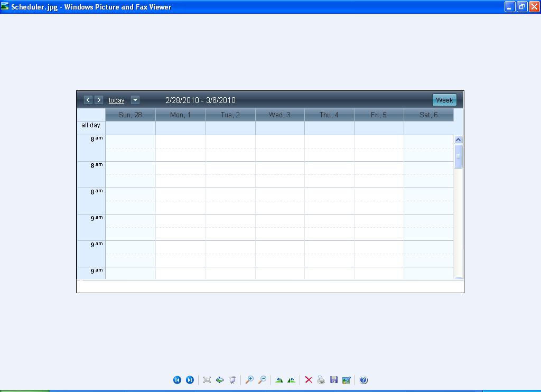Show image at Actual Size
The width and height of the screenshot is (541, 392).
(220, 380)
